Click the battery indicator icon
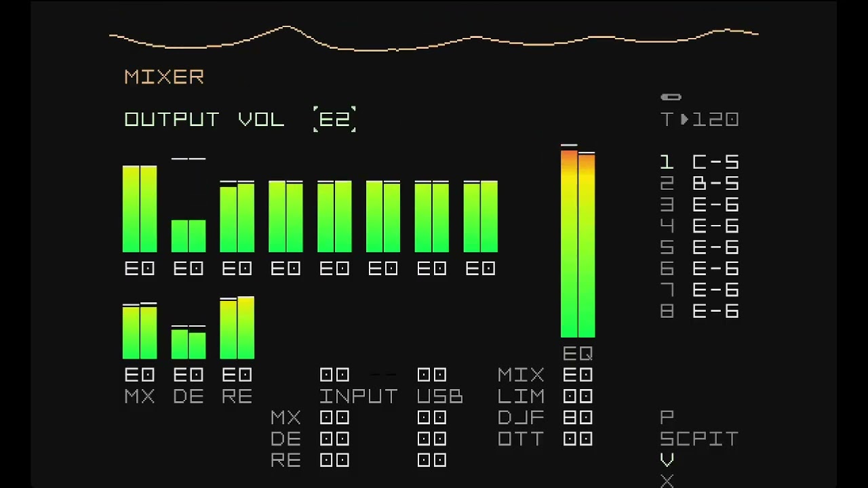The width and height of the screenshot is (868, 488). click(x=671, y=97)
